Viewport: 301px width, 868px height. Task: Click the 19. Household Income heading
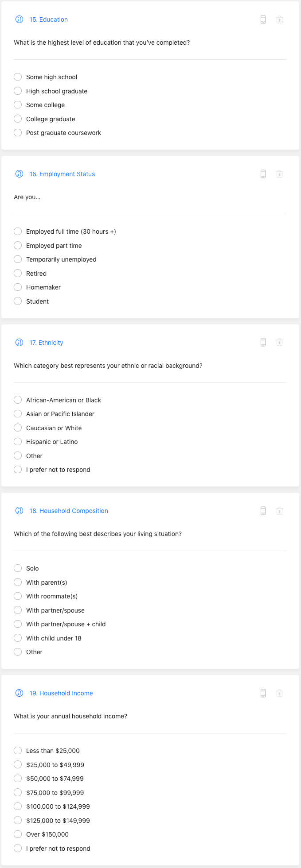coord(61,693)
